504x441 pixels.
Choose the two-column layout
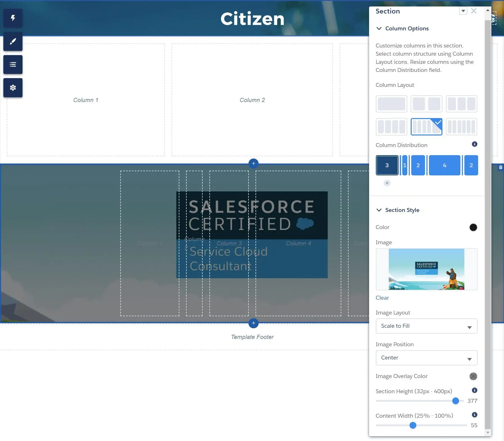[426, 104]
